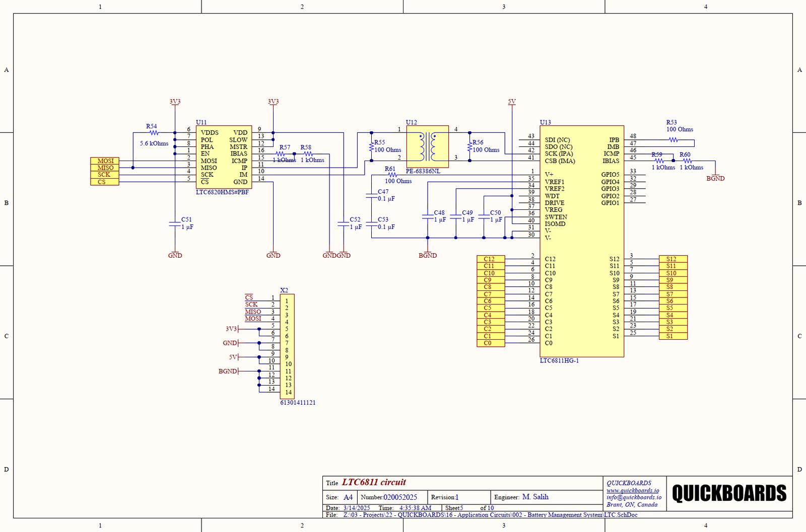
Task: Click the QUICKBOARDS logo in title block
Action: pos(729,493)
